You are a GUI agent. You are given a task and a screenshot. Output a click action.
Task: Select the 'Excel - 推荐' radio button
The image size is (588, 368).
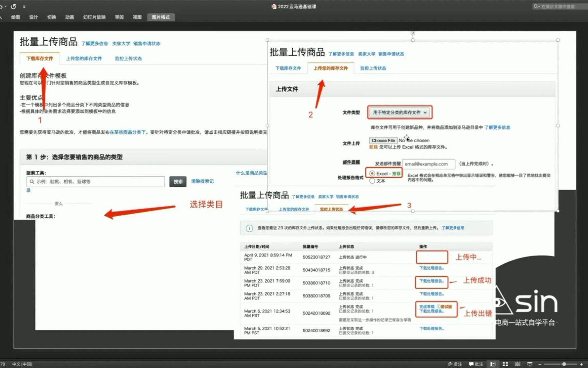372,173
